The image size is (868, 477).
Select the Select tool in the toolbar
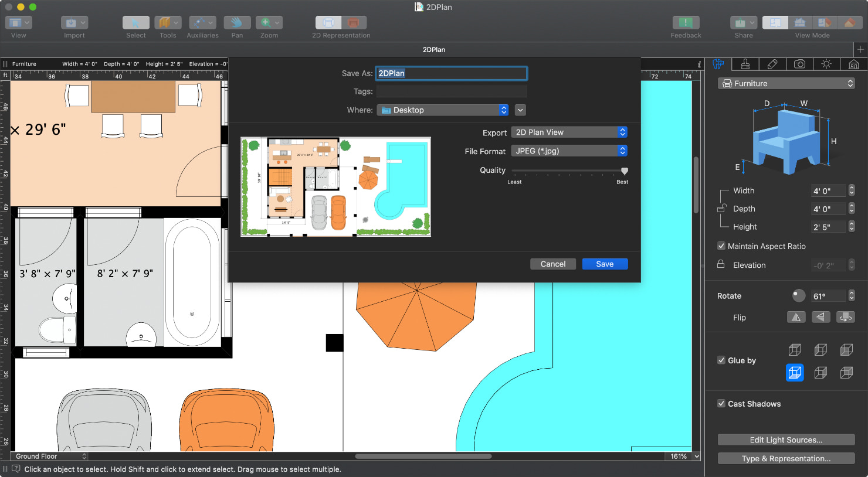tap(135, 22)
